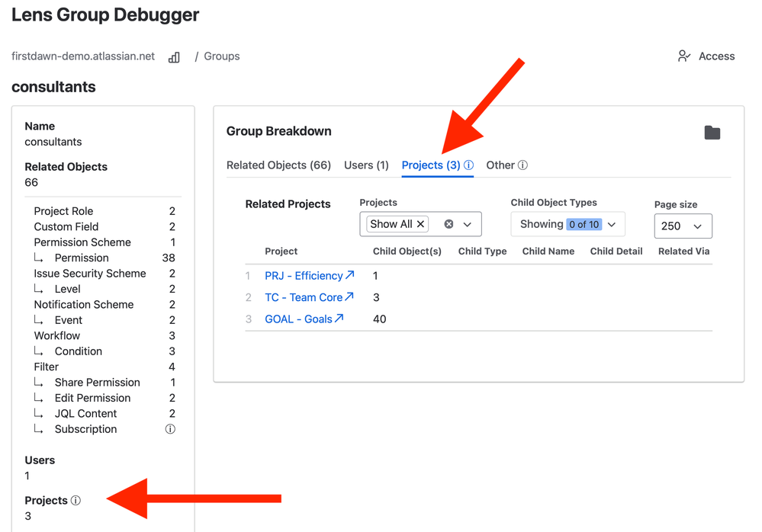This screenshot has width=762, height=532.
Task: Remove the Show All tag with its X
Action: 421,224
